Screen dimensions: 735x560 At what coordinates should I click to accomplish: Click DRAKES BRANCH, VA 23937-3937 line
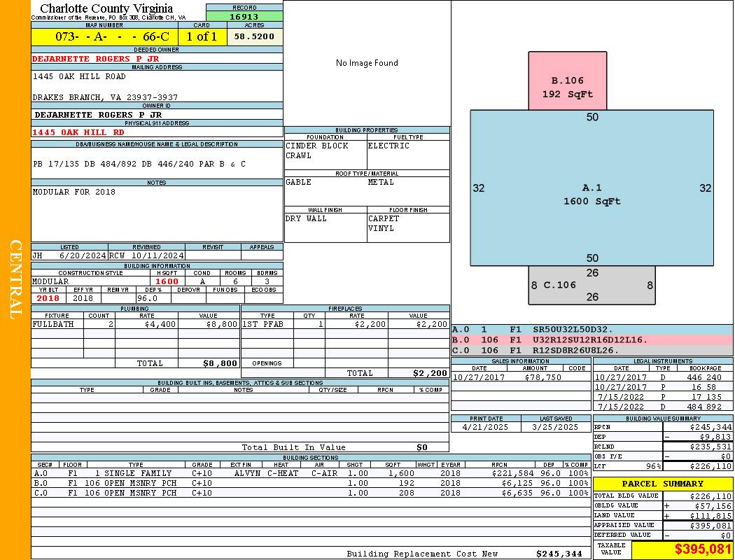tap(105, 97)
